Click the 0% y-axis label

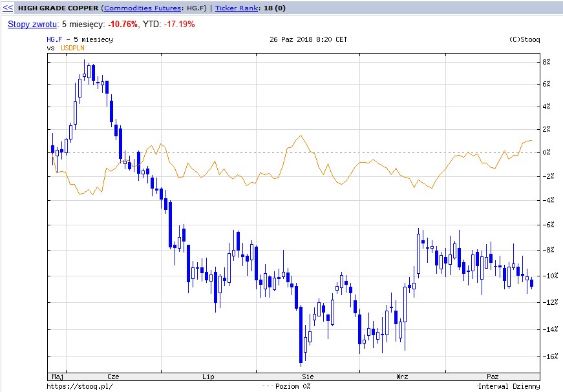click(x=546, y=152)
